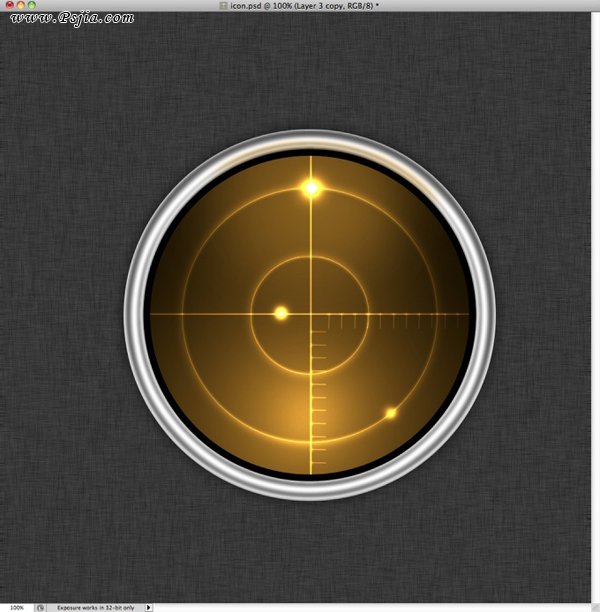
Task: Click the radar crosshair center intersection
Action: [x=311, y=314]
